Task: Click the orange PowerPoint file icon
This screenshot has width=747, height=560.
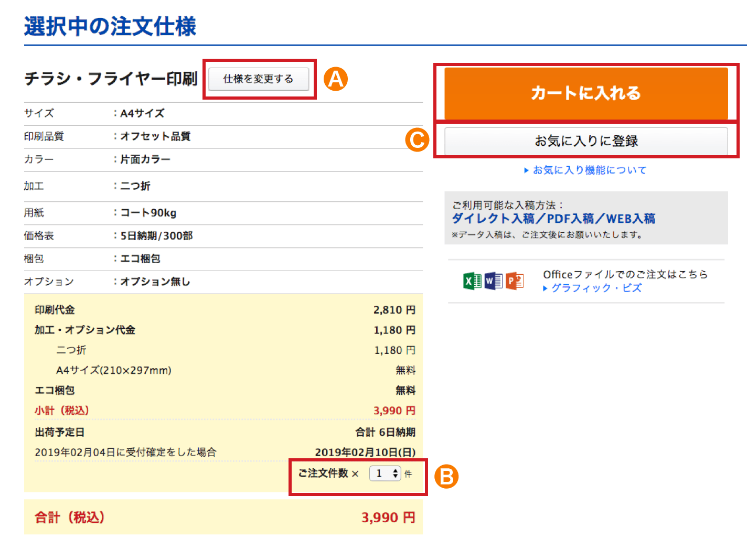Action: pos(515,282)
